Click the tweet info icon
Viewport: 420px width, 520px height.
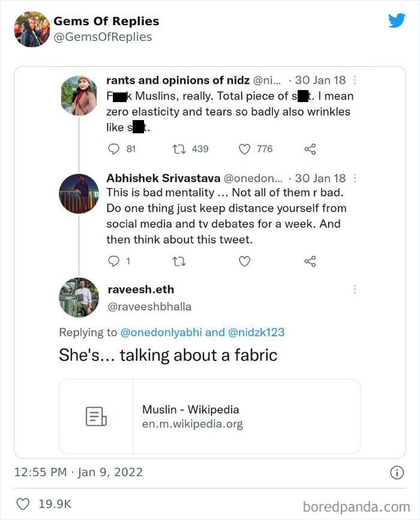[397, 473]
